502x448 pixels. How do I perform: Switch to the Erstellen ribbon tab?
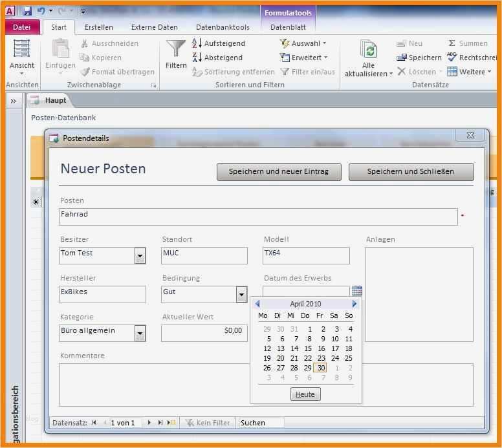98,27
